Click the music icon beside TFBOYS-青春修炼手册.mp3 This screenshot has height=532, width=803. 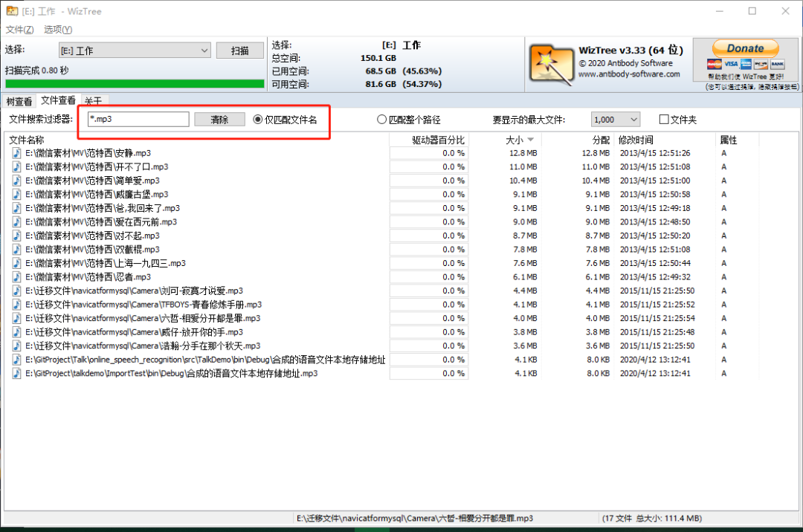tap(17, 305)
